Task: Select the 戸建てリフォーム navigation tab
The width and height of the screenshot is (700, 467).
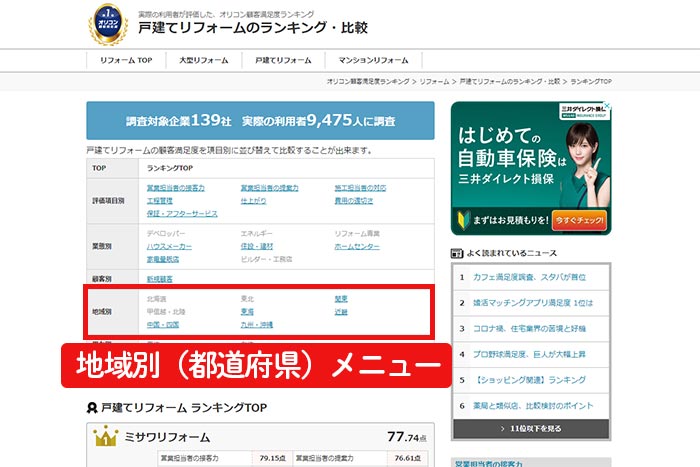Action: coord(283,60)
